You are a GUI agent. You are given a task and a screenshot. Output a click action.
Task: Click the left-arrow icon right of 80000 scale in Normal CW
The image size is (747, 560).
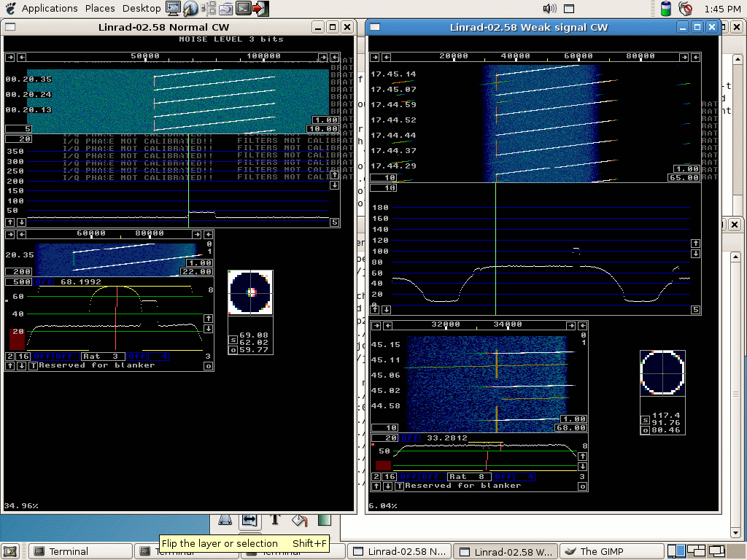point(208,234)
